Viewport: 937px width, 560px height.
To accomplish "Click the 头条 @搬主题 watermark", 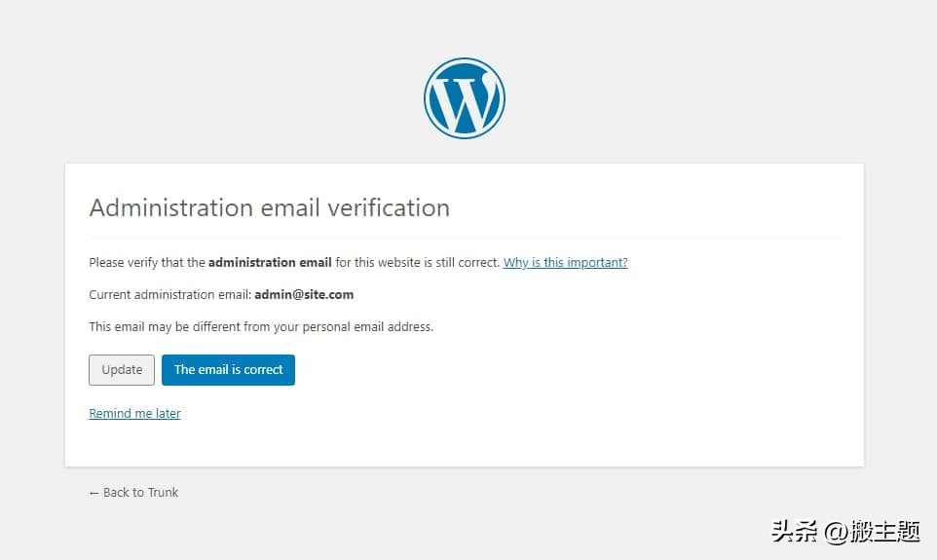I will [x=845, y=532].
